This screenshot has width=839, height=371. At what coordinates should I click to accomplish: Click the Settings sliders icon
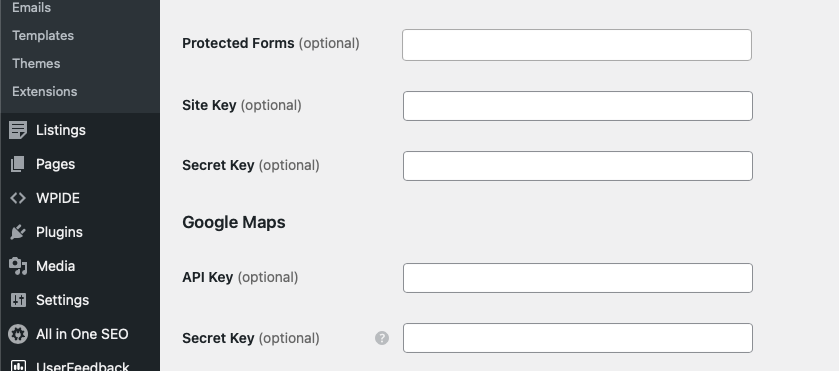click(18, 300)
